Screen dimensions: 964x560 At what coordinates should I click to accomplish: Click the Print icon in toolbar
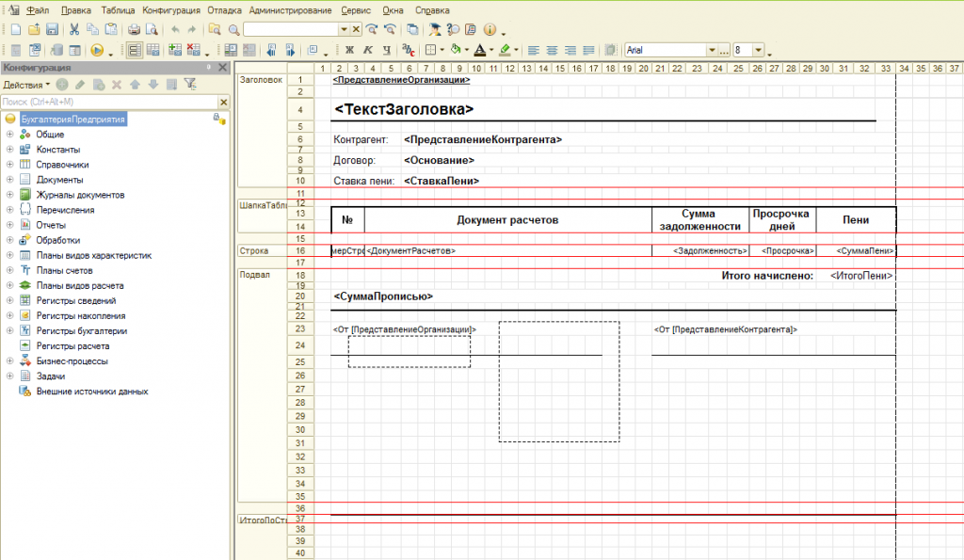[x=134, y=30]
